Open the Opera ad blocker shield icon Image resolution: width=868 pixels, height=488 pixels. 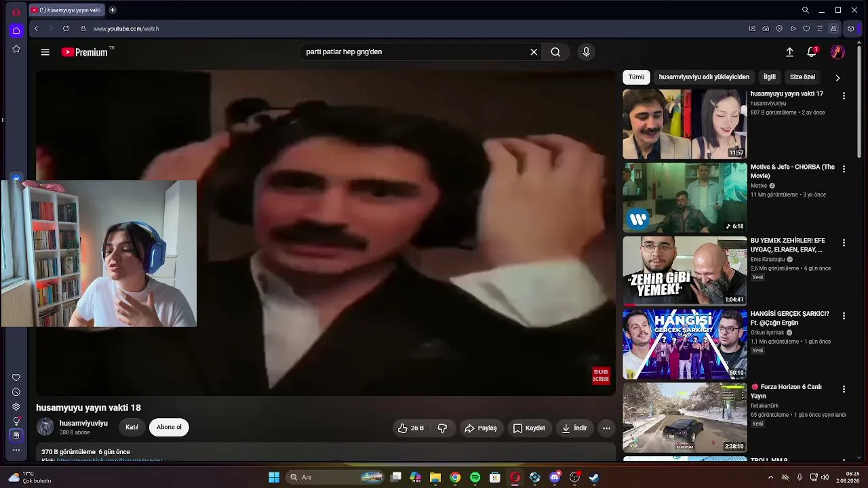click(779, 28)
